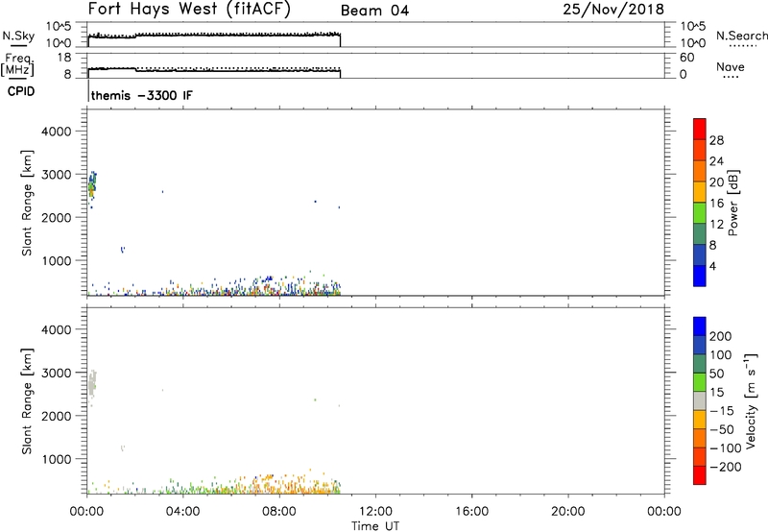Viewport: 768px width, 532px height.
Task: Click the "Slant Range [km]" label of the power panel
Action: point(27,203)
